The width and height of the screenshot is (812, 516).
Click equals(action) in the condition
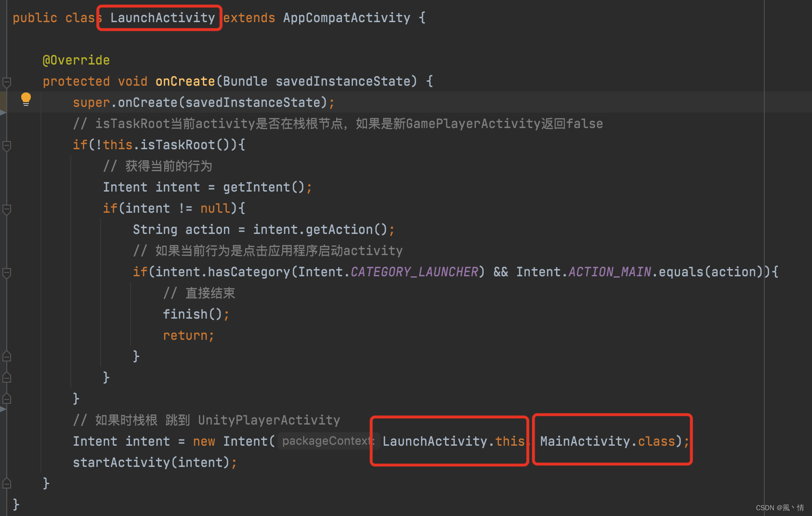(711, 272)
